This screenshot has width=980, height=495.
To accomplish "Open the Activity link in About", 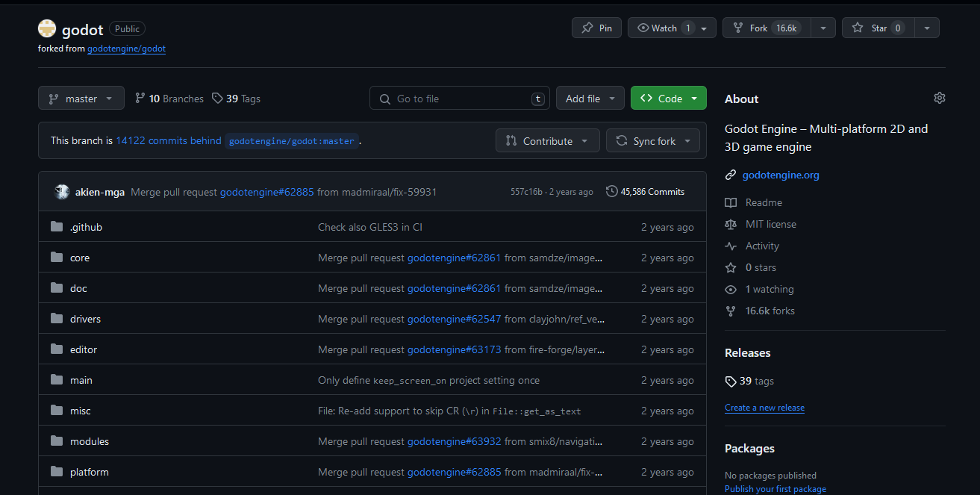I will tap(762, 246).
